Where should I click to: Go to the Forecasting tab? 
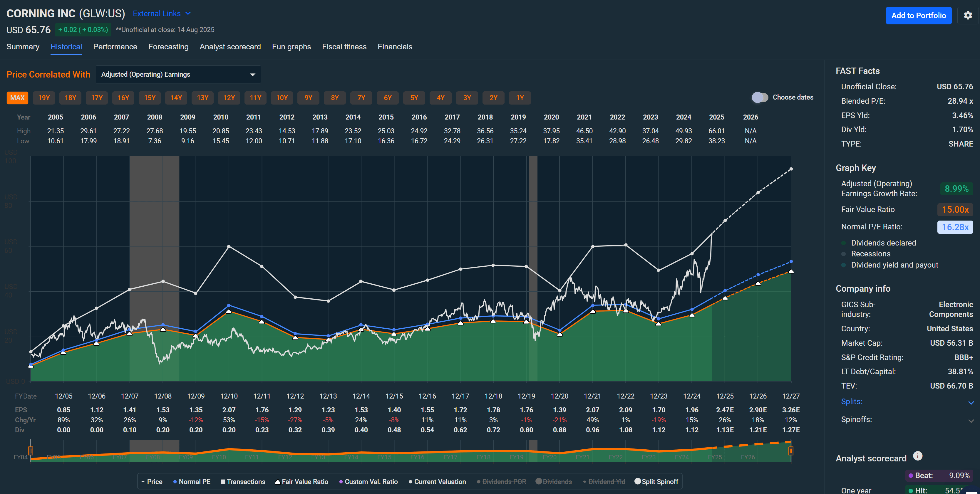[x=169, y=47]
